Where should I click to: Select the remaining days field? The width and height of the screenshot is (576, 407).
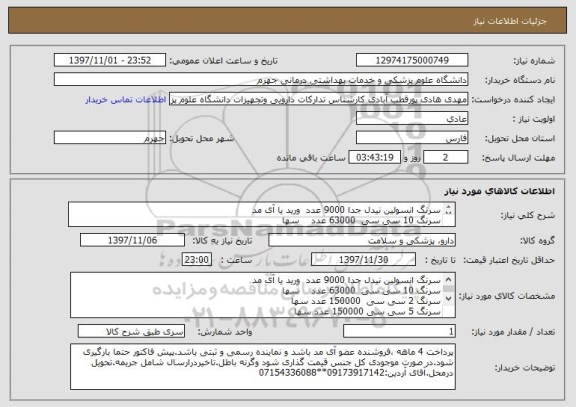(446, 158)
